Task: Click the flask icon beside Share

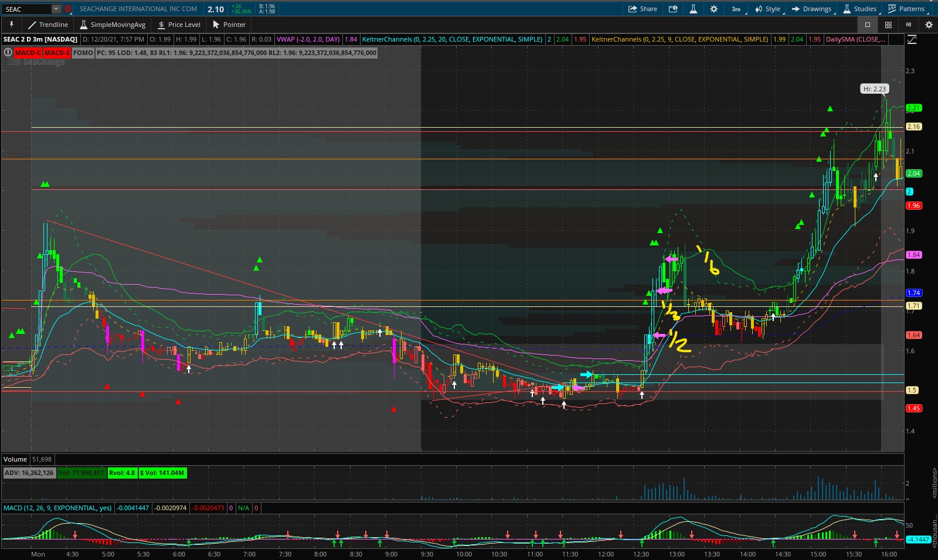Action: (693, 9)
